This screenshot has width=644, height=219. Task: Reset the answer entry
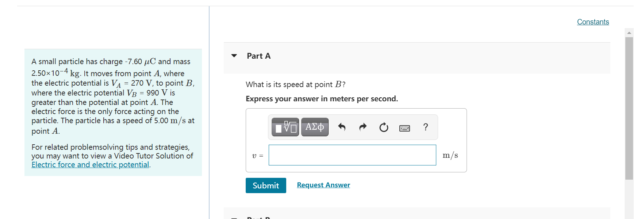383,127
